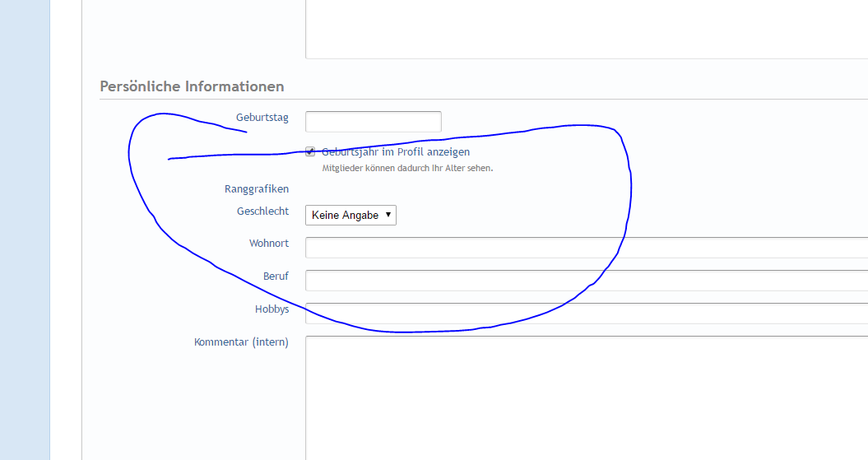Click the Geburtstag field label

(262, 118)
